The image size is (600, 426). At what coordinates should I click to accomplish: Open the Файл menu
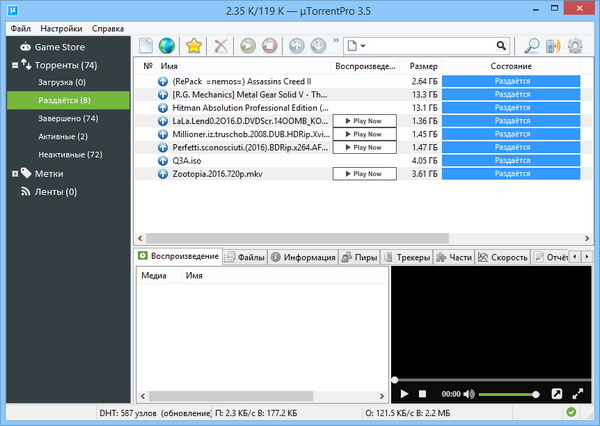tap(21, 29)
